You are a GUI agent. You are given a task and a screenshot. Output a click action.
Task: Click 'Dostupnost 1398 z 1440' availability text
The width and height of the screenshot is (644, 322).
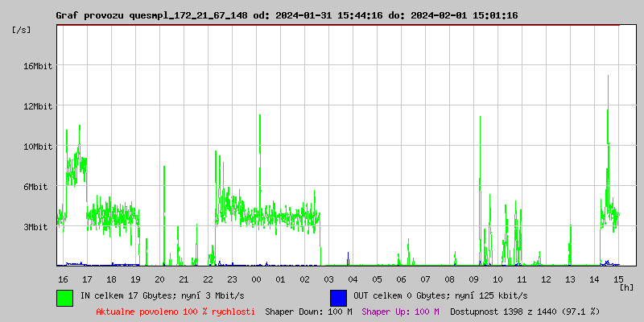(525, 312)
